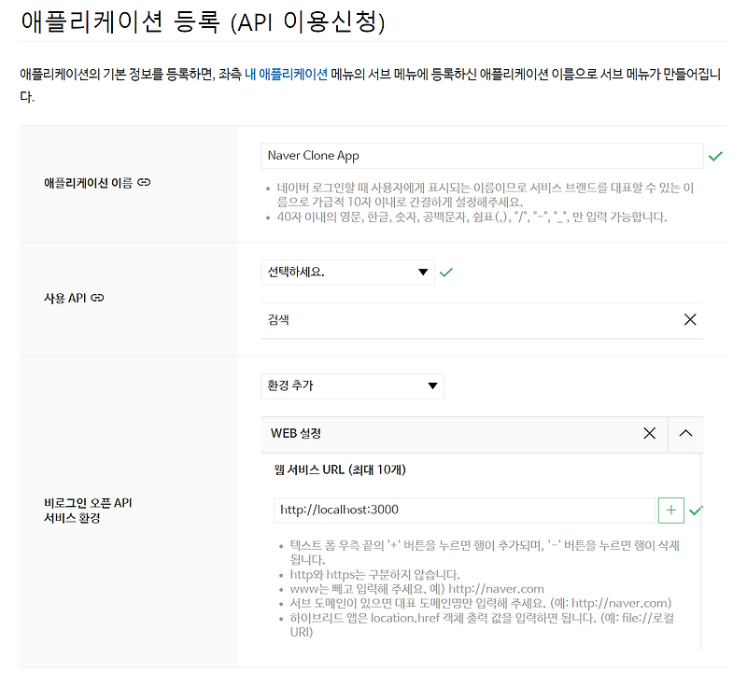Click the green checkmark beside the localhost URL
Screen dimensions: 747x700
pyautogui.click(x=697, y=510)
